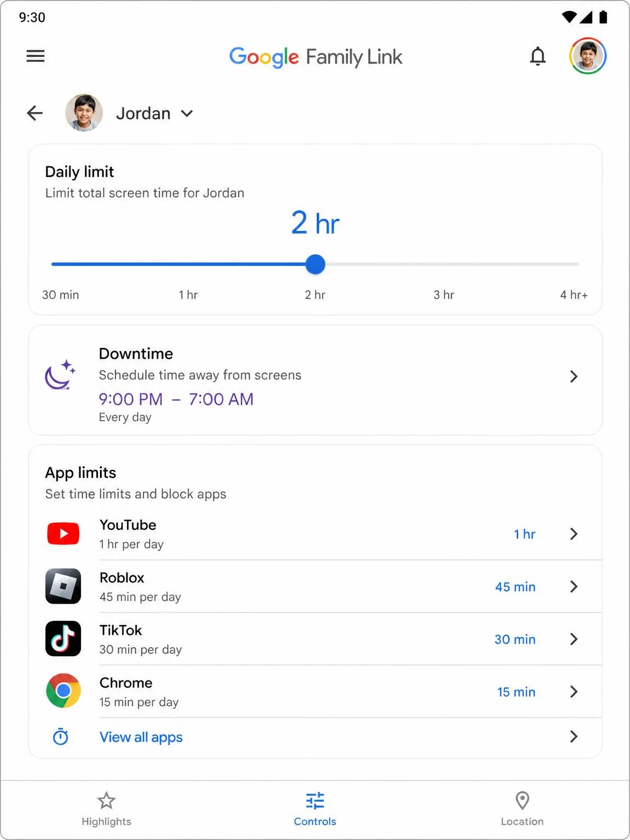The height and width of the screenshot is (840, 630).
Task: Open Downtime settings chevron
Action: [x=574, y=376]
